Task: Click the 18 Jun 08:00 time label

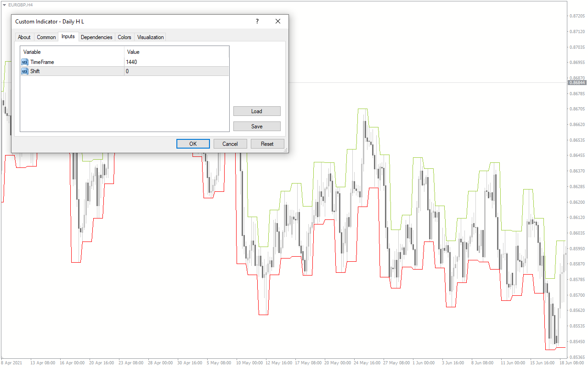Action: click(571, 363)
